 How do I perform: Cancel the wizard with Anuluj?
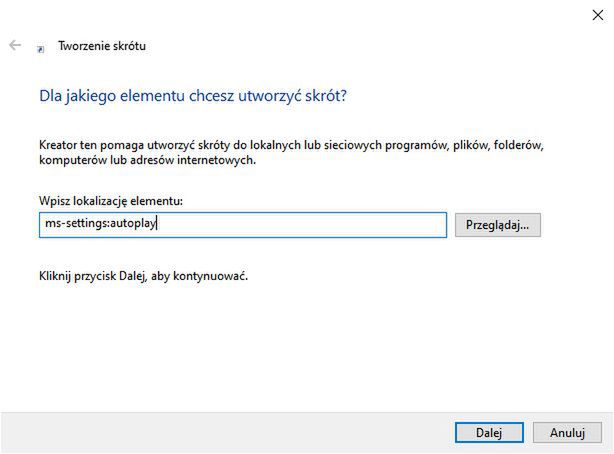click(x=566, y=432)
